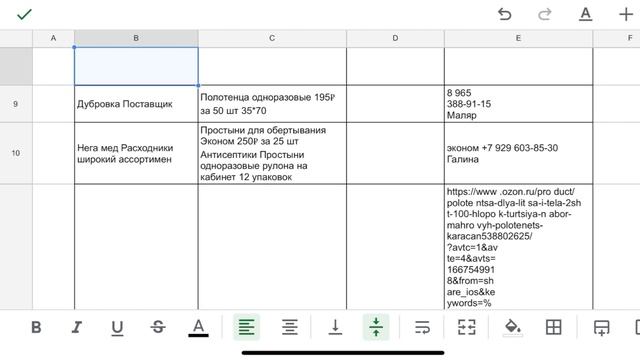Select row 10 header

(x=16, y=153)
